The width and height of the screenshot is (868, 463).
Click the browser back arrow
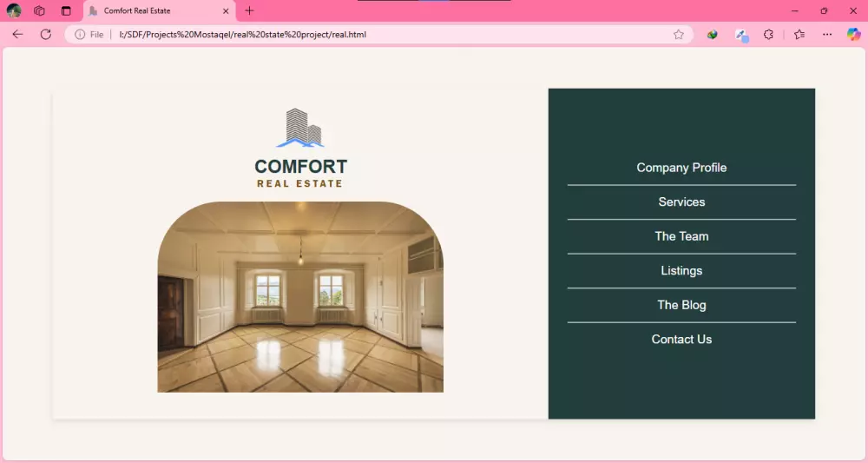click(x=17, y=35)
